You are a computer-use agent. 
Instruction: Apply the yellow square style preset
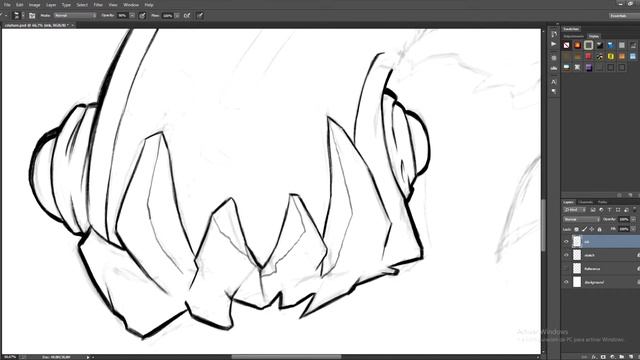coord(611,56)
